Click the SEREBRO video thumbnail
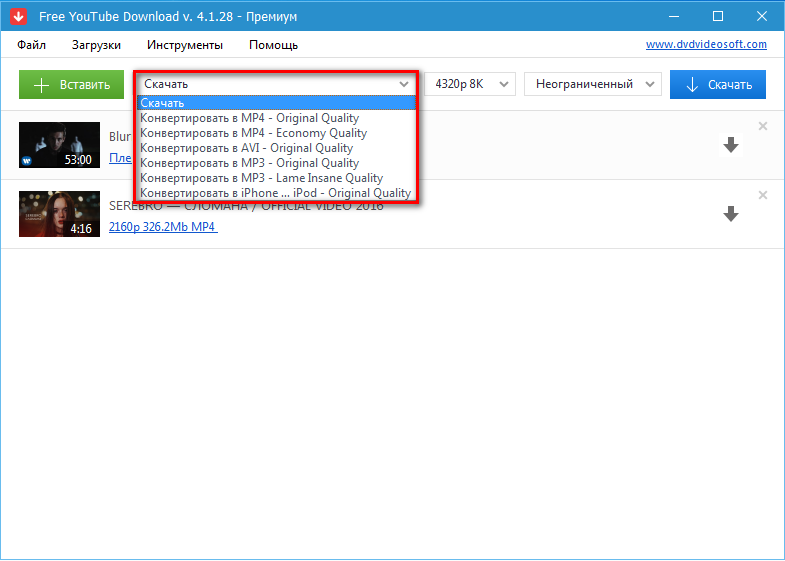This screenshot has width=785, height=561. (59, 214)
